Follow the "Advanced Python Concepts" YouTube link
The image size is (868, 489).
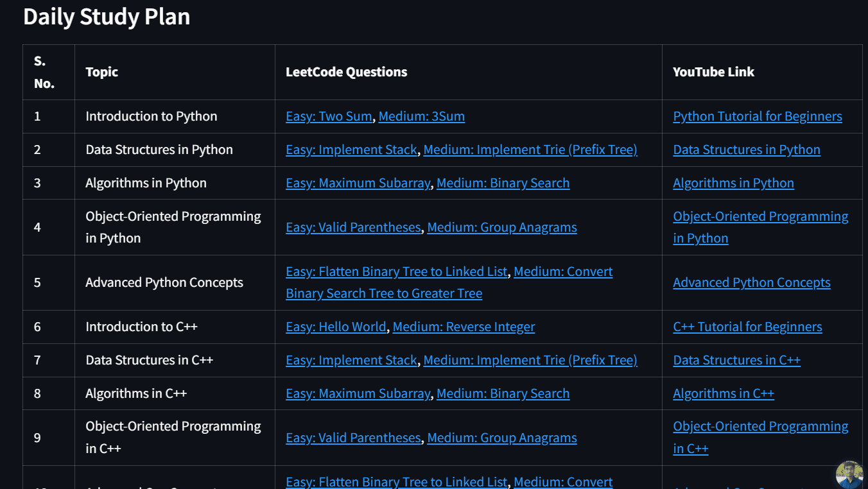click(752, 282)
